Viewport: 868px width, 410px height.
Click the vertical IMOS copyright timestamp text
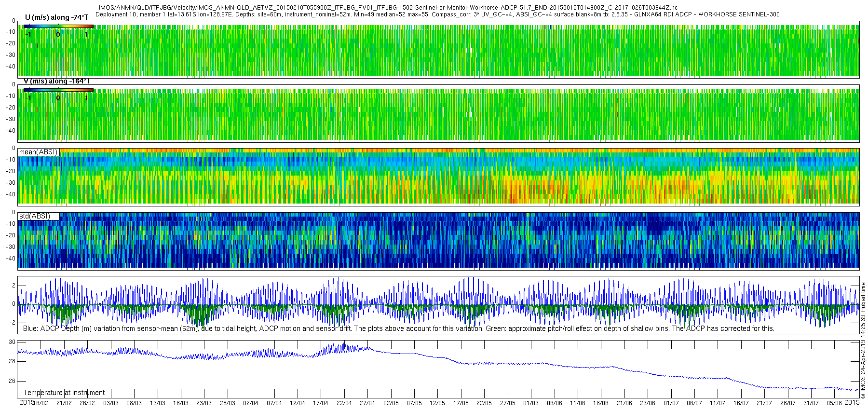(x=863, y=340)
